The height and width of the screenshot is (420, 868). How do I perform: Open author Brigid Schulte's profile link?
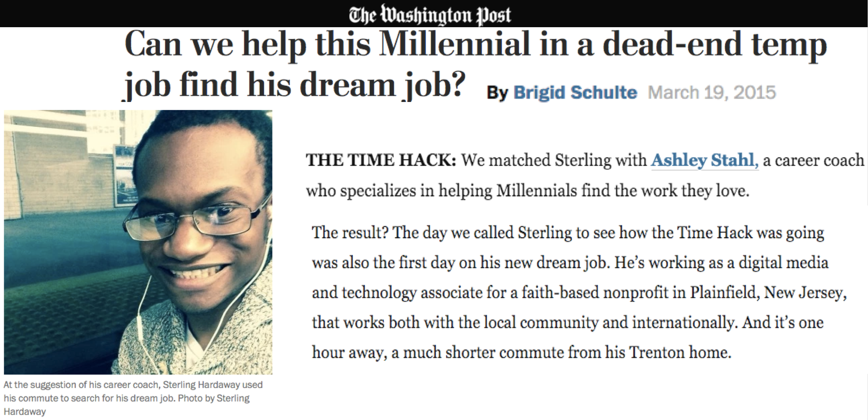575,93
